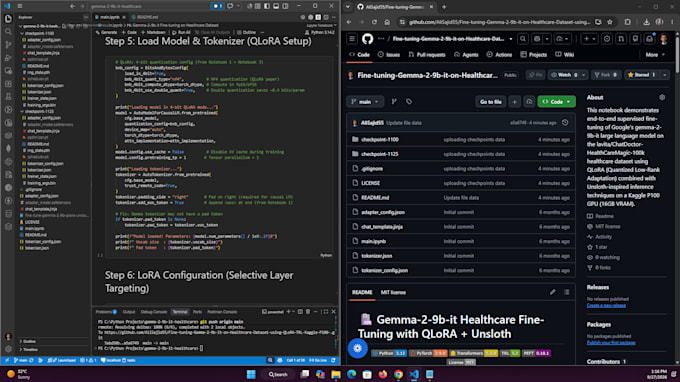This screenshot has width=680, height=382.
Task: Click the Go to file button
Action: coord(490,101)
